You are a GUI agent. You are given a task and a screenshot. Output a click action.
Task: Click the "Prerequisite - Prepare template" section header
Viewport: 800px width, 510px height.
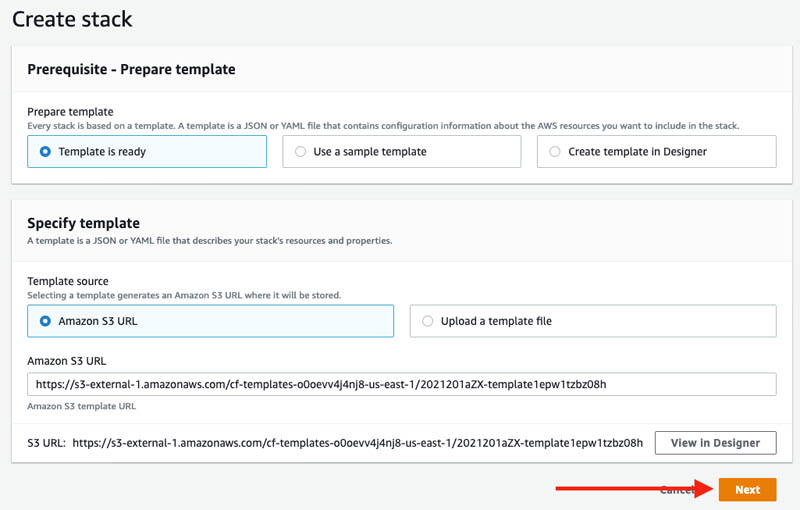tap(131, 69)
